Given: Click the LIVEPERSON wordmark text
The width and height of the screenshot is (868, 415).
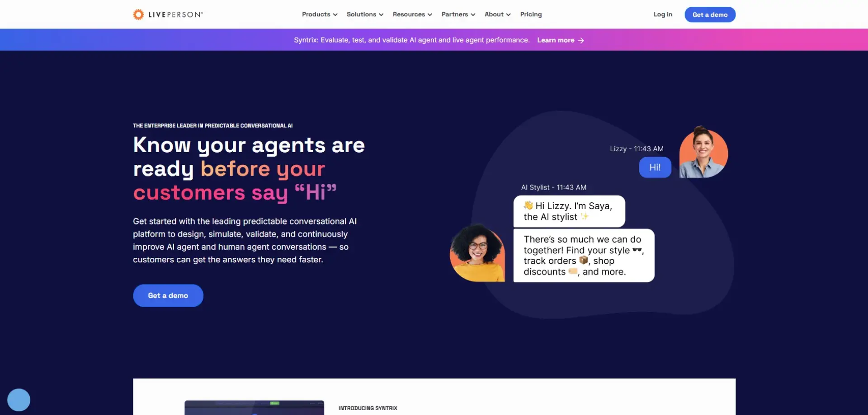Looking at the screenshot, I should coord(176,14).
